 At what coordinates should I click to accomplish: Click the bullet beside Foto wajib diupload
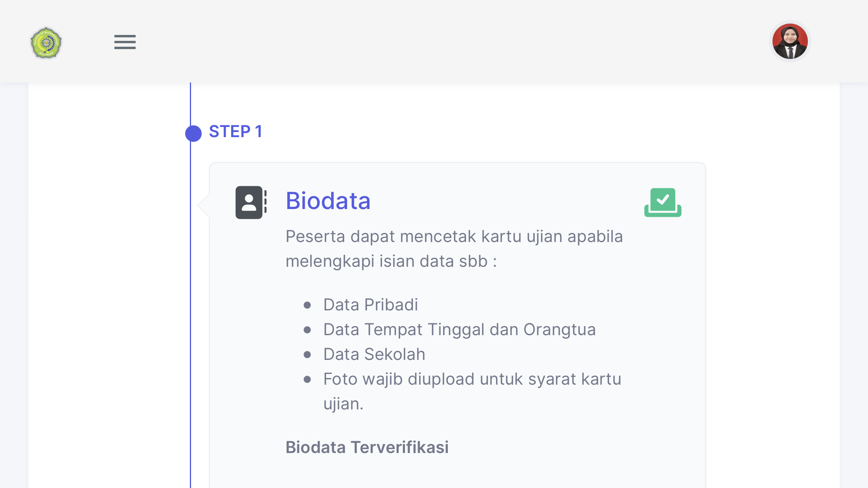(307, 380)
